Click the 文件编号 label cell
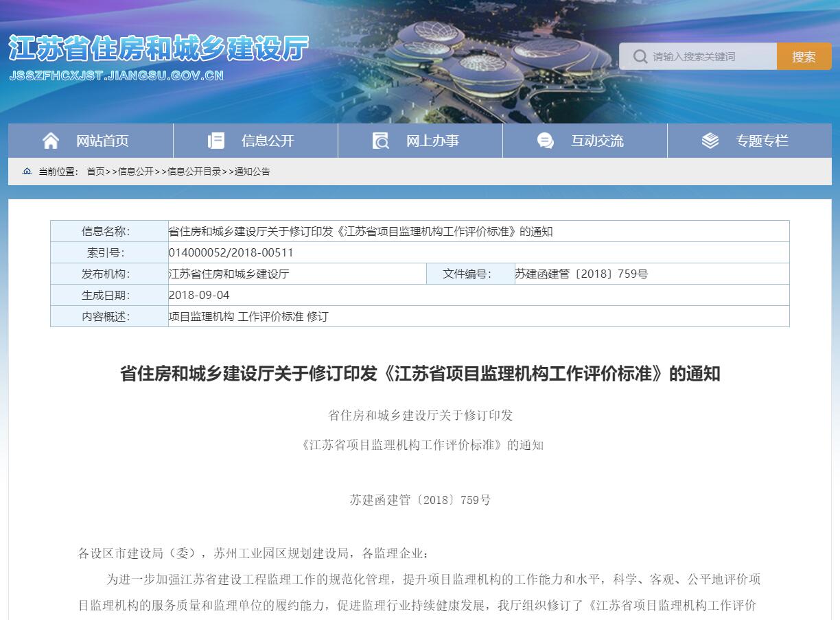840x620 pixels. (470, 274)
